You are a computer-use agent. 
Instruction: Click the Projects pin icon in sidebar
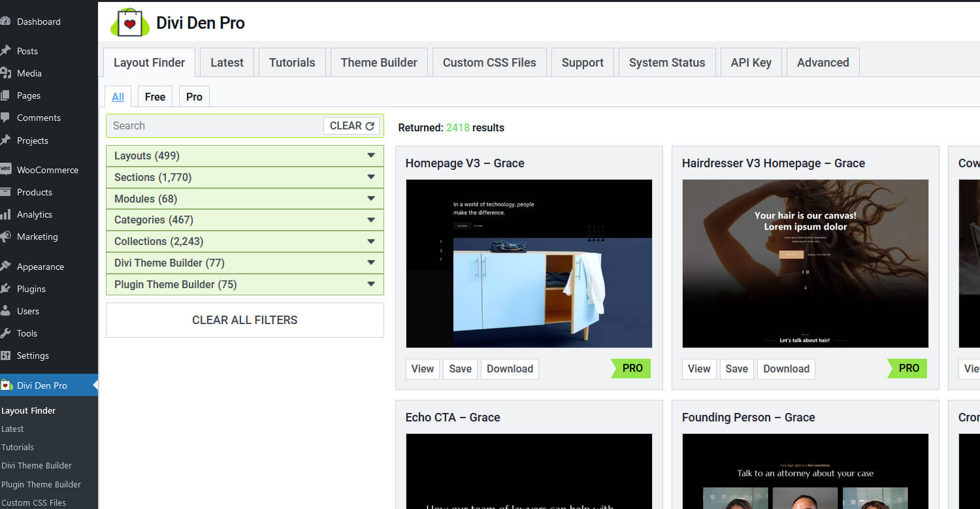(5, 140)
